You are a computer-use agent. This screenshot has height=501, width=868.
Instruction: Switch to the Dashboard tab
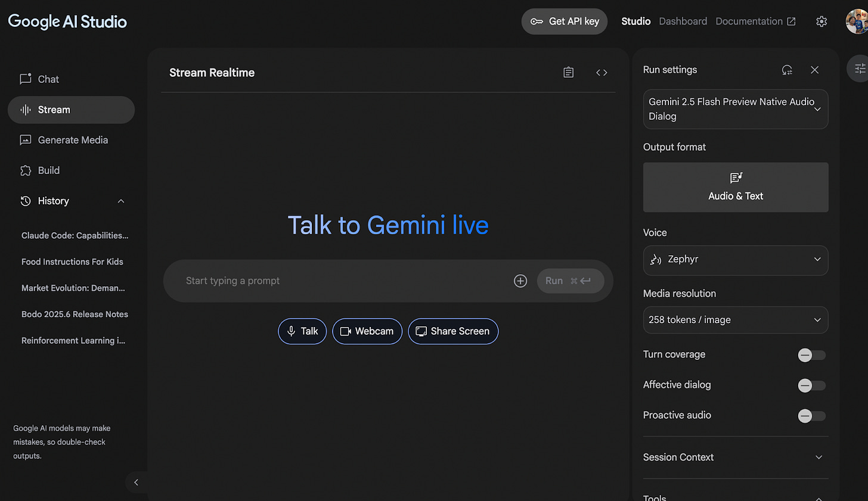pos(683,21)
